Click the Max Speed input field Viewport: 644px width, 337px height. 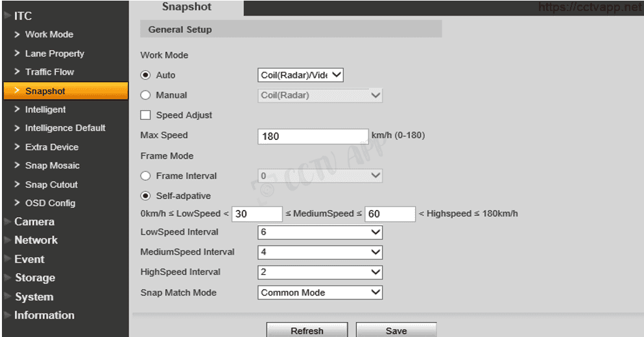(313, 136)
